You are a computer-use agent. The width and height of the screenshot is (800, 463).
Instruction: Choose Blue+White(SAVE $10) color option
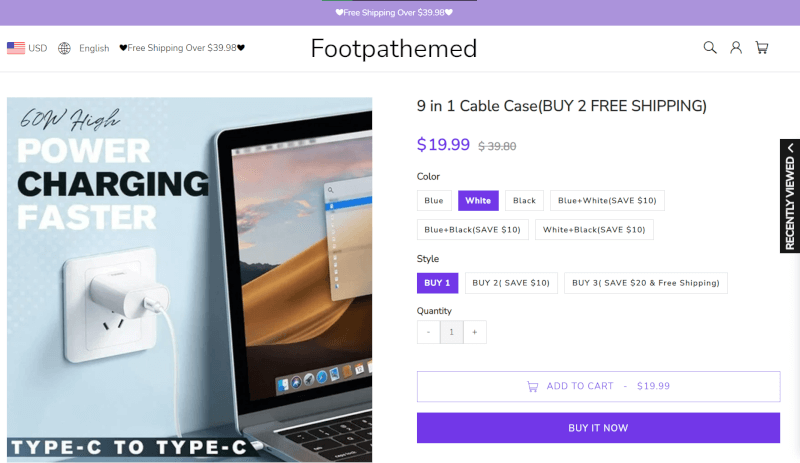click(x=607, y=201)
